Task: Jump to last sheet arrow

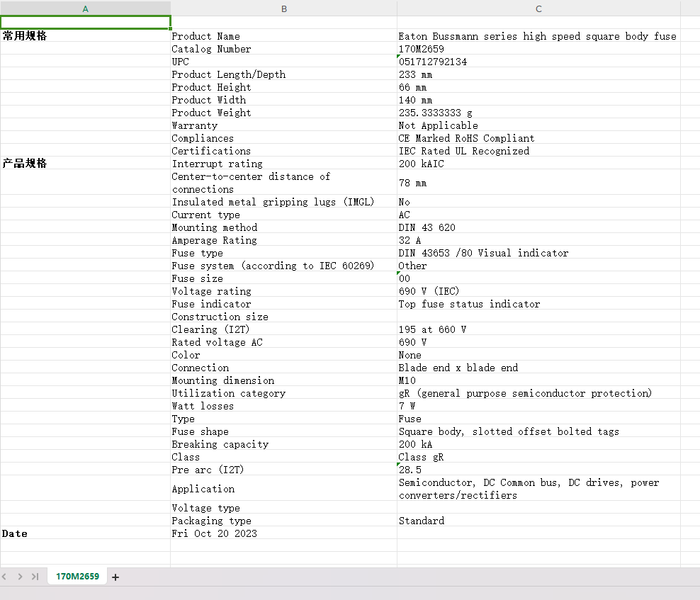Action: coord(35,577)
